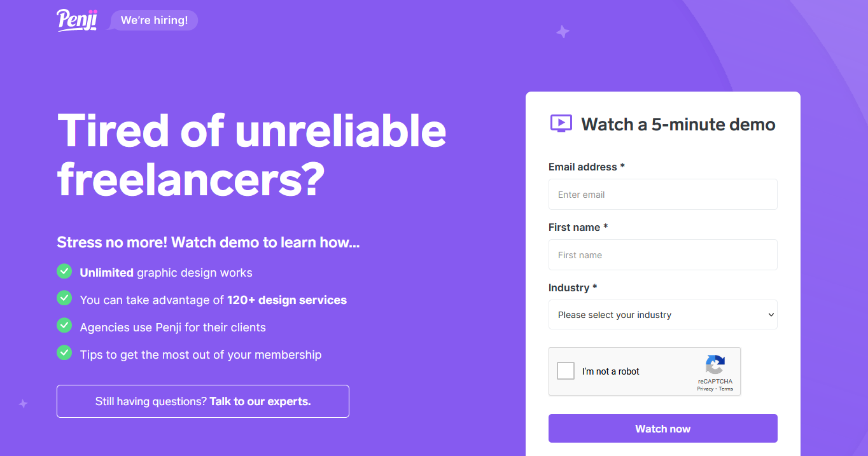Click into the First name field
Screen dimensions: 868x456
[x=662, y=255]
